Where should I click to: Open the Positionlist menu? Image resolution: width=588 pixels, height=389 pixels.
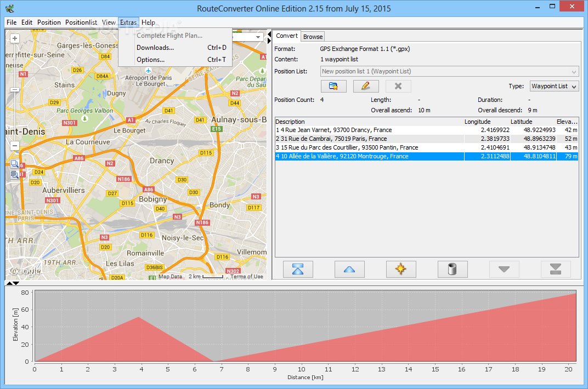81,22
